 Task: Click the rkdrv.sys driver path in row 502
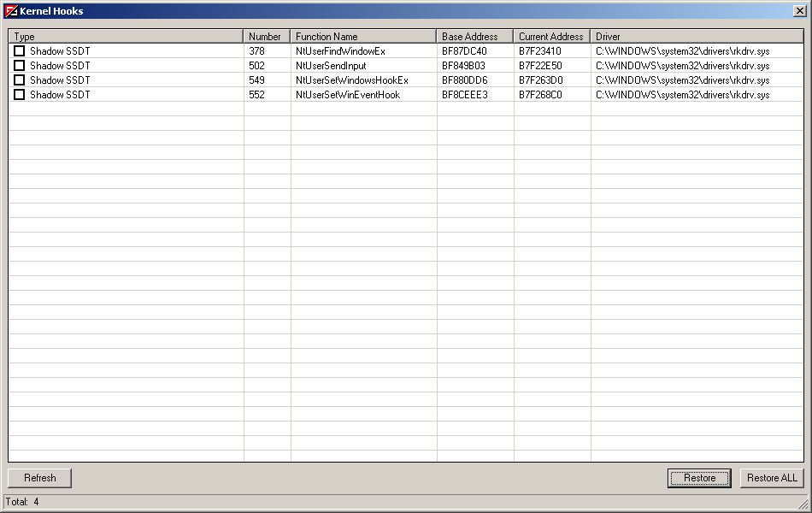tap(683, 65)
